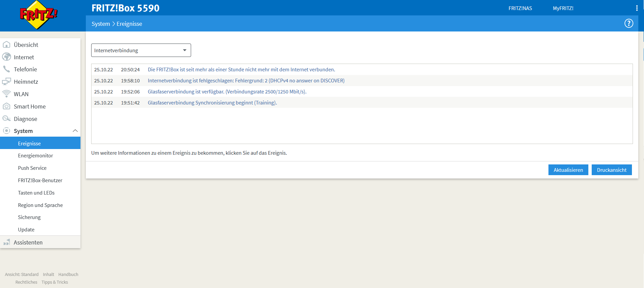Click the Heimnetz computer network icon

coord(6,82)
